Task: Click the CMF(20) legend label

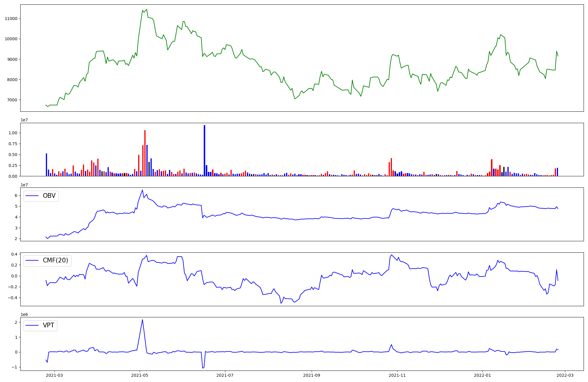Action: coord(55,260)
